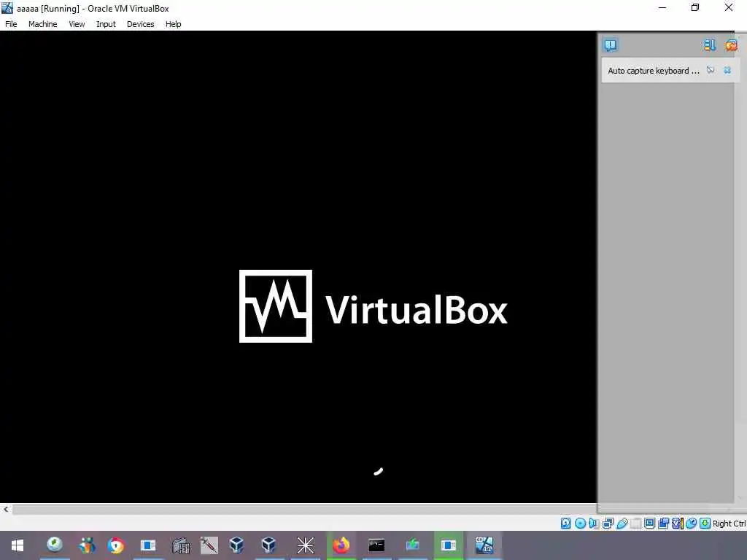The width and height of the screenshot is (747, 560).
Task: Open the View menu
Action: point(77,24)
